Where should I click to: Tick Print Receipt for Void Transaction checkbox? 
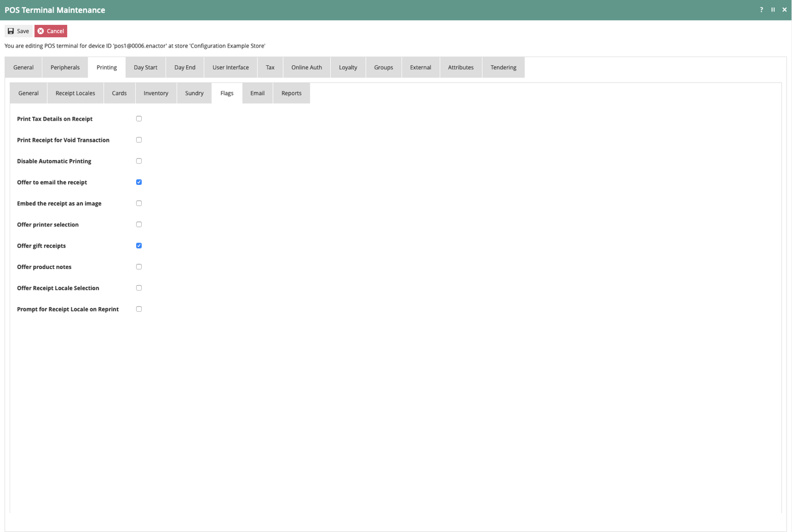[139, 140]
